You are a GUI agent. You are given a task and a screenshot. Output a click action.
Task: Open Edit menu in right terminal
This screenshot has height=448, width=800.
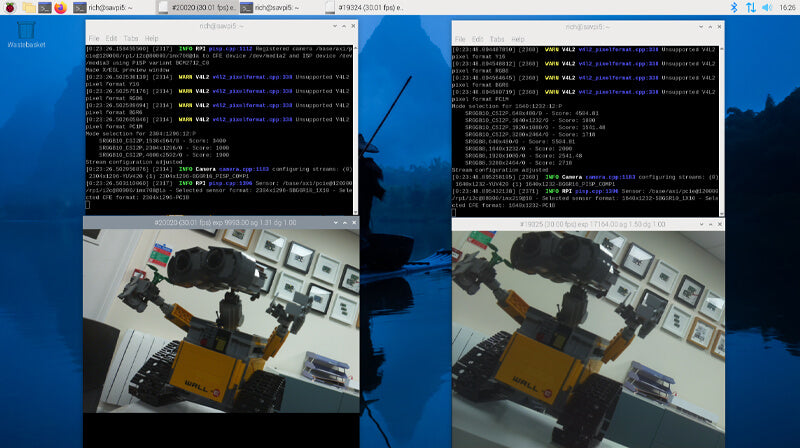pyautogui.click(x=477, y=39)
